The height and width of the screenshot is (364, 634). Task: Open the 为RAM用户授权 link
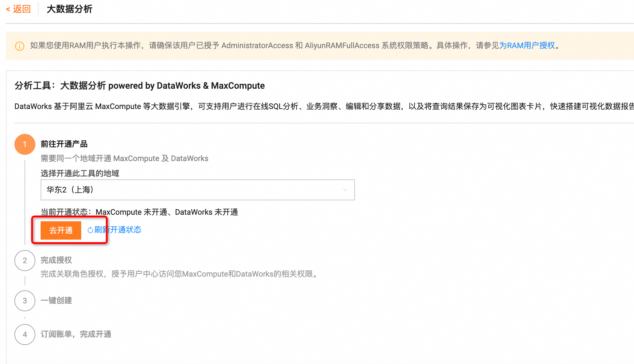tap(527, 45)
